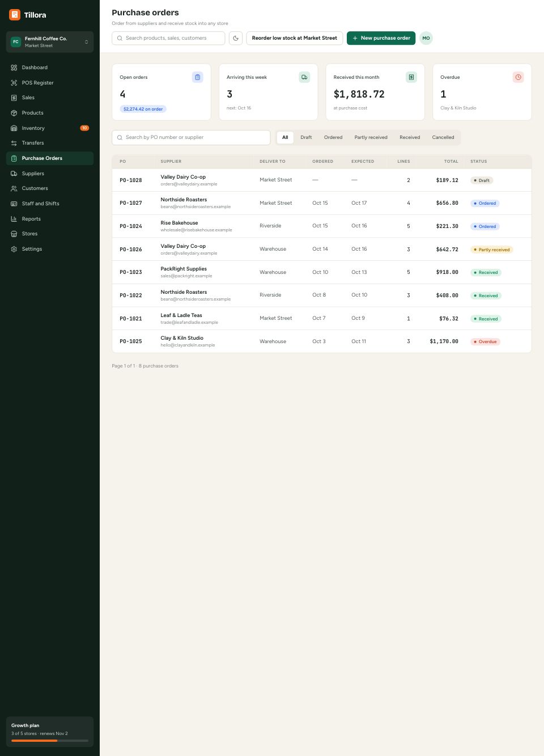
Task: Click the TOTAL column header
Action: point(451,162)
